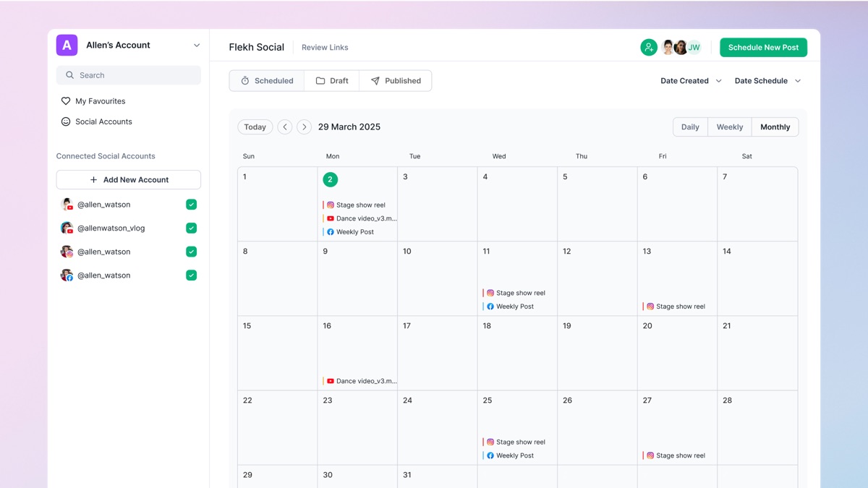Open Stage show reel on Wednesday 11

tap(514, 293)
